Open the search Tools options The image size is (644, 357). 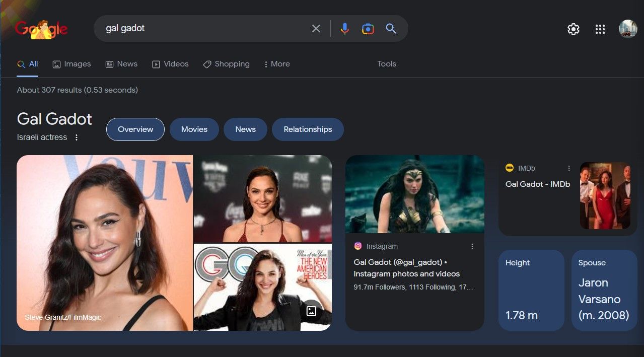[387, 64]
